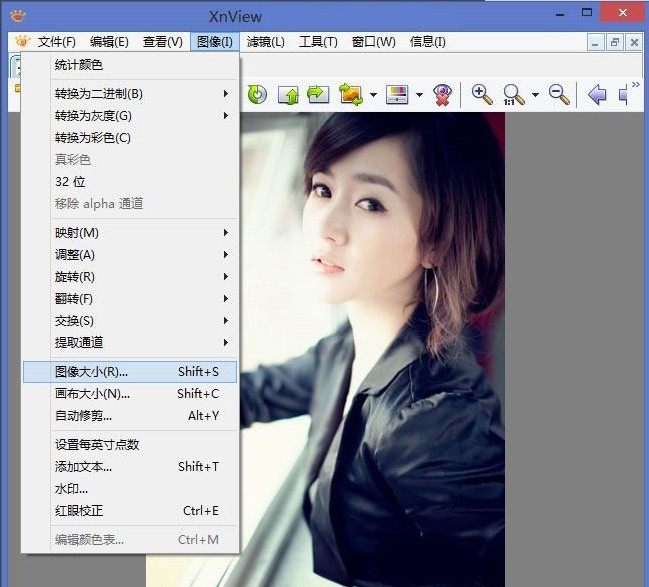Image resolution: width=649 pixels, height=587 pixels.
Task: Select 自动修剪... menu item
Action: click(130, 416)
